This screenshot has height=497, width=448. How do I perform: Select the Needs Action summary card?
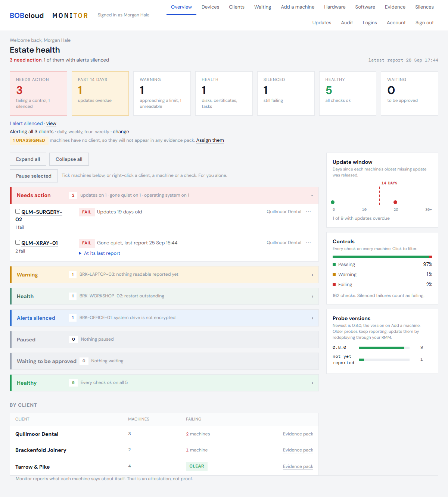[x=38, y=93]
